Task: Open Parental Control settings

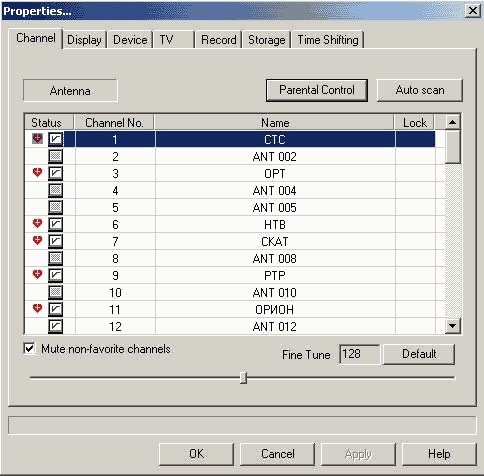Action: click(317, 90)
